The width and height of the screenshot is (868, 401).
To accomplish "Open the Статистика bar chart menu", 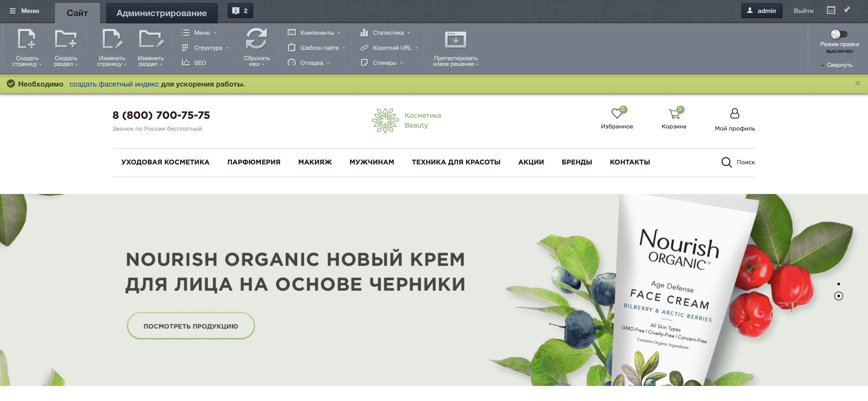I will [x=385, y=33].
